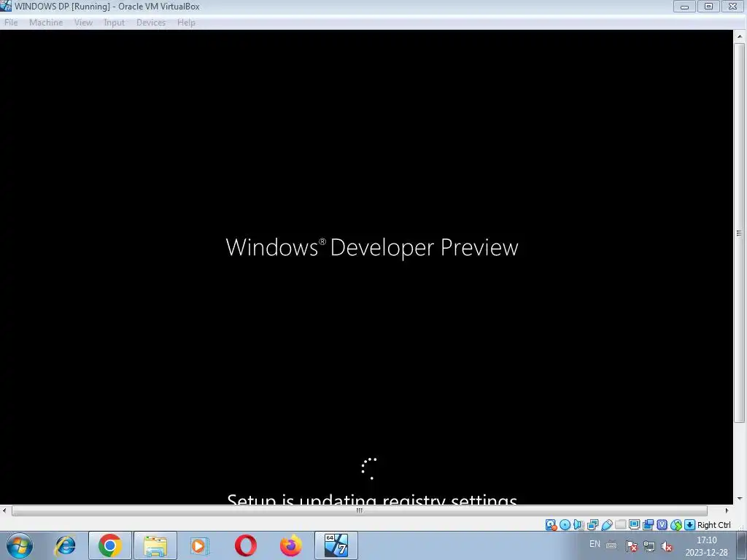Open the audio indicator in VirtualBox status bar
Viewport: 747px width, 560px height.
(578, 525)
